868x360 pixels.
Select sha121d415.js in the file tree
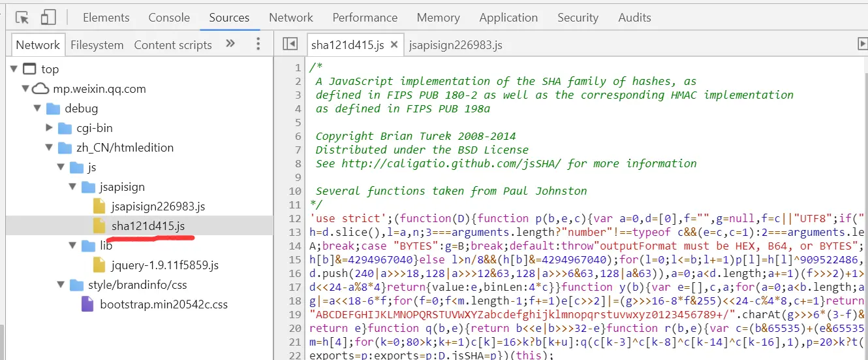click(x=148, y=226)
